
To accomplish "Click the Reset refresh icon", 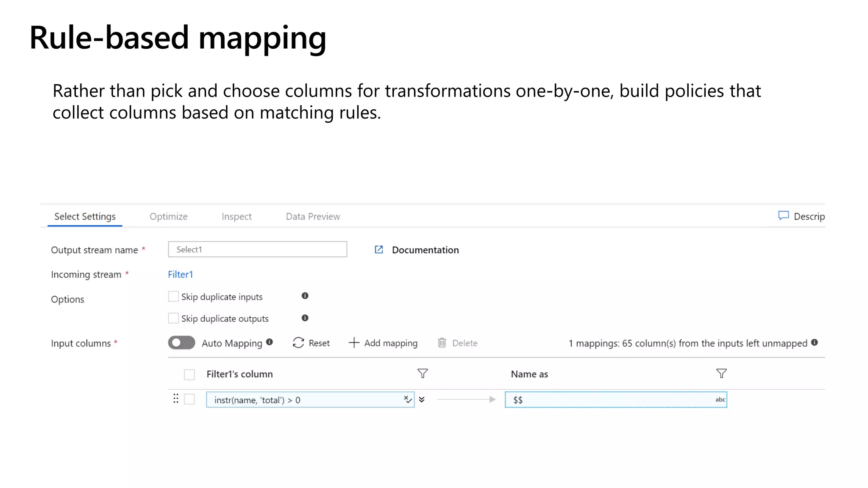I will coord(298,343).
